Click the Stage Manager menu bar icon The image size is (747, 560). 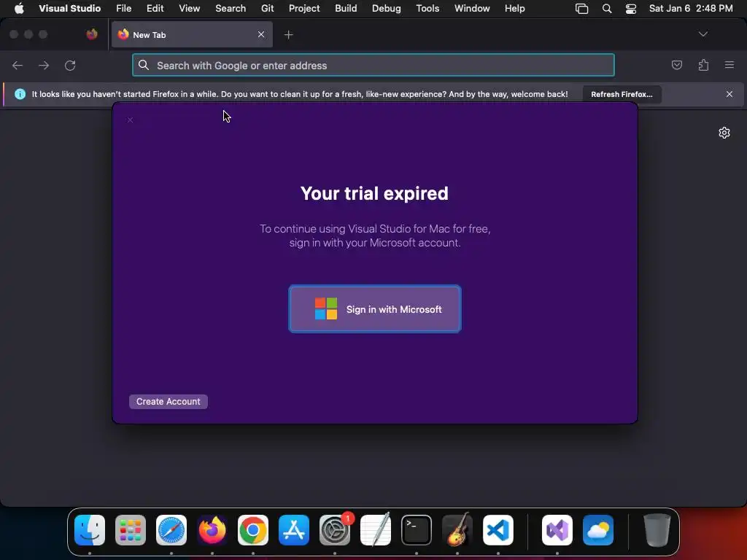581,9
